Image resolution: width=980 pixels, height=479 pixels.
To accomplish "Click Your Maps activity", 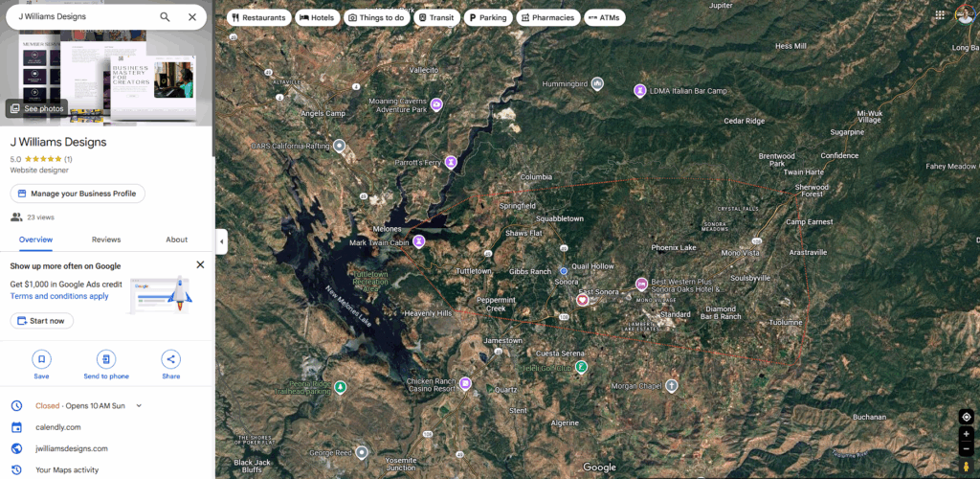I will (67, 469).
